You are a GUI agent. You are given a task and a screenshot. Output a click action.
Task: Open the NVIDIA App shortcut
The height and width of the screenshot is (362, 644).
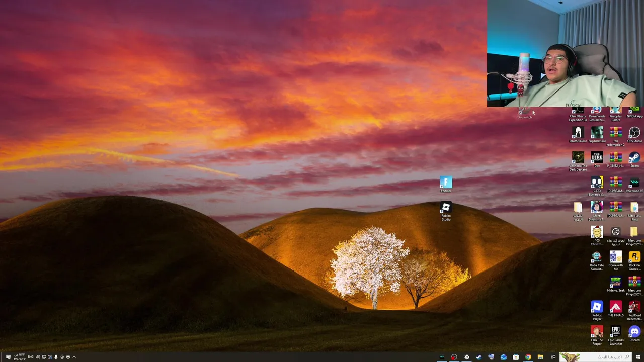[634, 113]
